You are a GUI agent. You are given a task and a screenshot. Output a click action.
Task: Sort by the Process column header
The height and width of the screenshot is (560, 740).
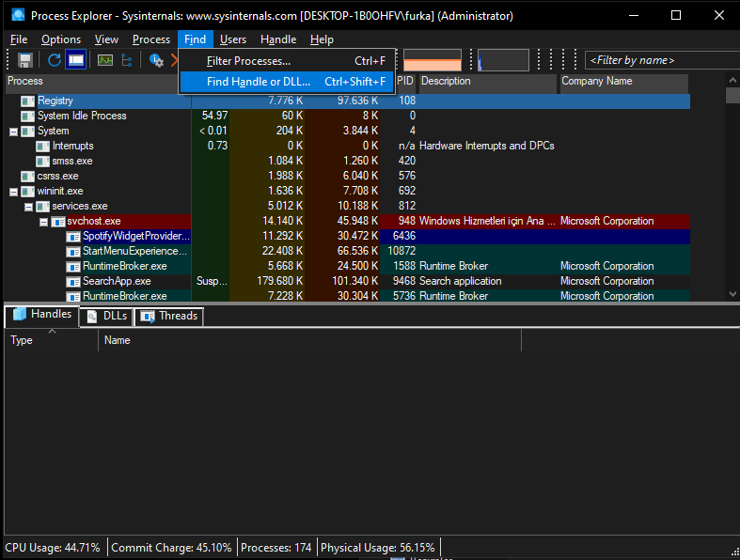click(x=92, y=81)
